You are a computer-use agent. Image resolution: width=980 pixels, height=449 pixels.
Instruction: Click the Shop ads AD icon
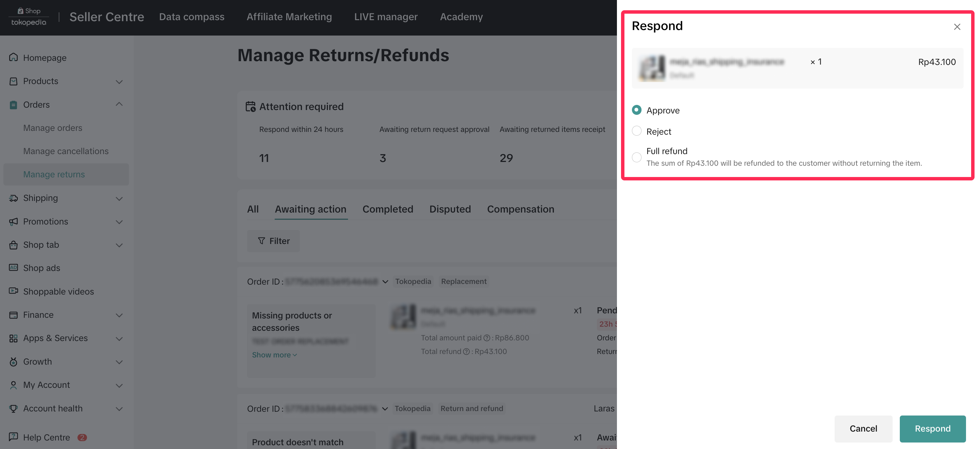(13, 267)
